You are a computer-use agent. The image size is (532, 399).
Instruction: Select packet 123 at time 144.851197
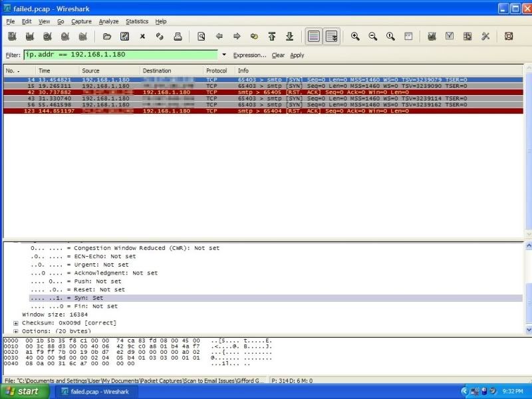263,111
